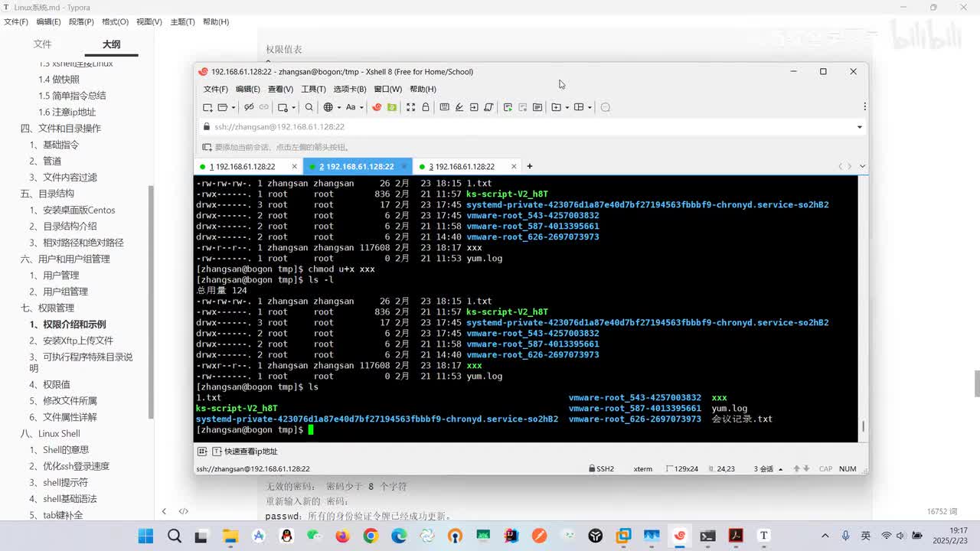The width and height of the screenshot is (980, 551).
Task: Open the 查看(V) menu in Xshell
Action: (281, 90)
